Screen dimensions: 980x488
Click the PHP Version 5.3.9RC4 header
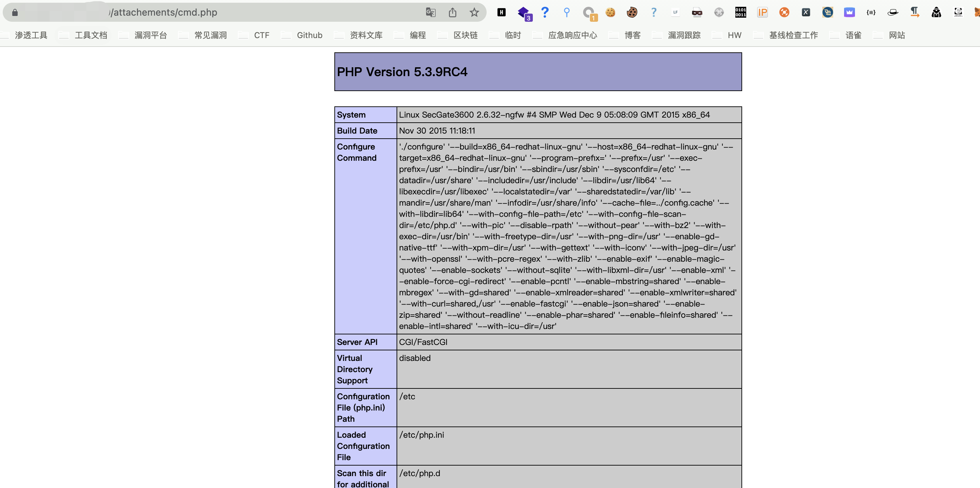pyautogui.click(x=402, y=72)
